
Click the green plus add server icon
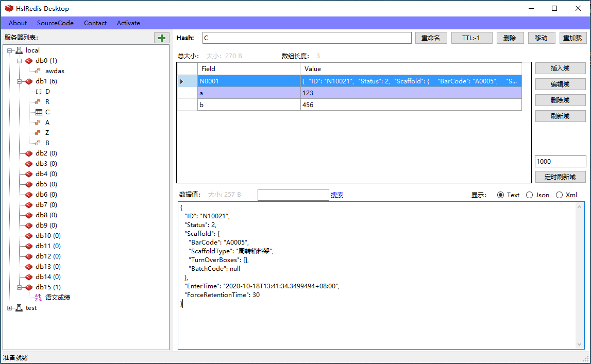coord(162,38)
